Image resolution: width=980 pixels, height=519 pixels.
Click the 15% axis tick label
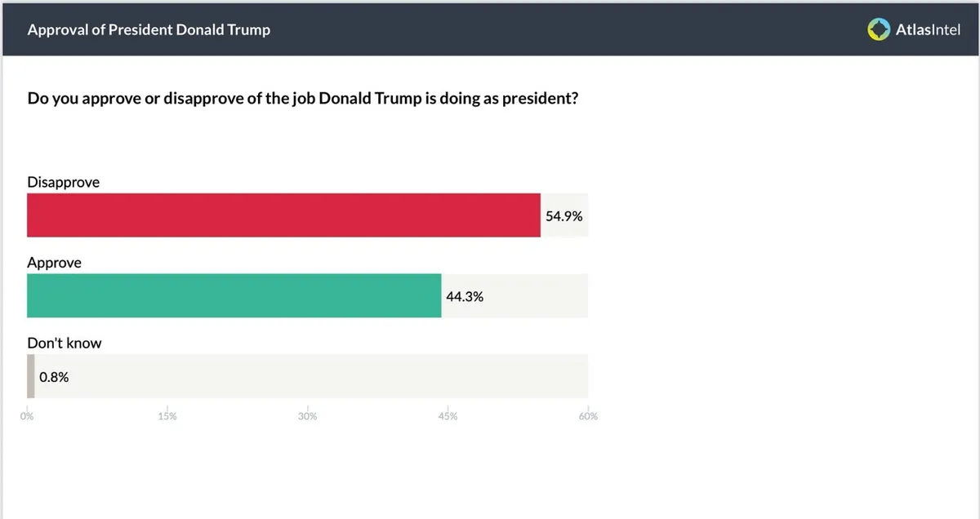(x=167, y=416)
